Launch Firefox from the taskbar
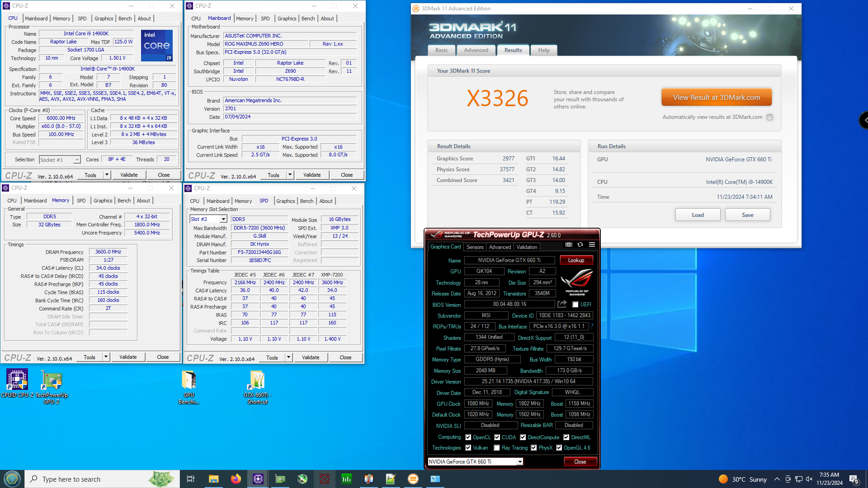This screenshot has height=488, width=868. pyautogui.click(x=236, y=479)
